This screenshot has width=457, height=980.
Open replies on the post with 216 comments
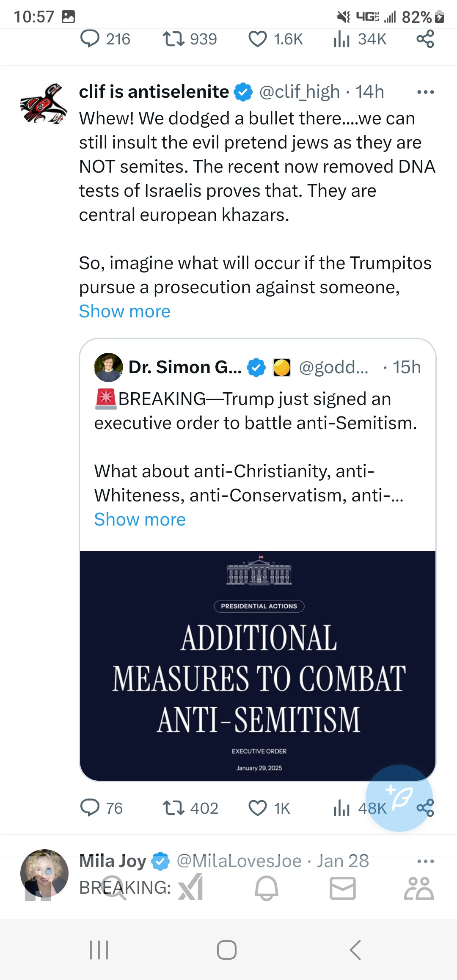90,39
